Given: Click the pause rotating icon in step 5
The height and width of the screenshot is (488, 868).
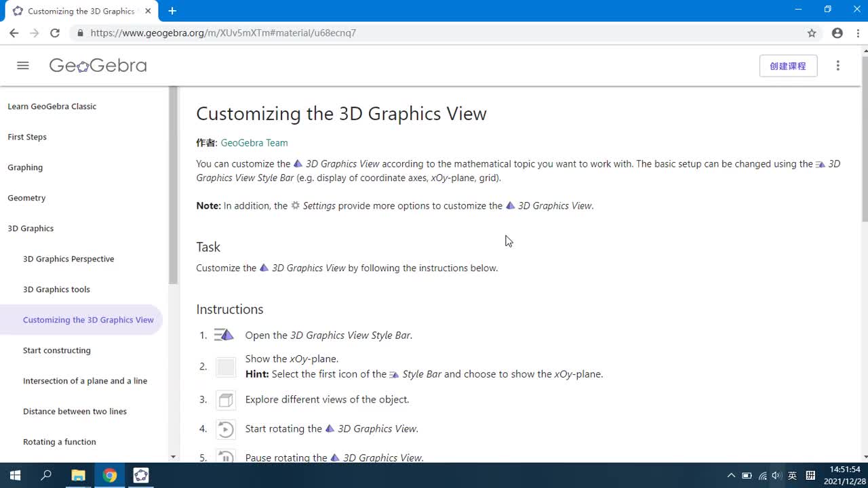Looking at the screenshot, I should tap(226, 456).
